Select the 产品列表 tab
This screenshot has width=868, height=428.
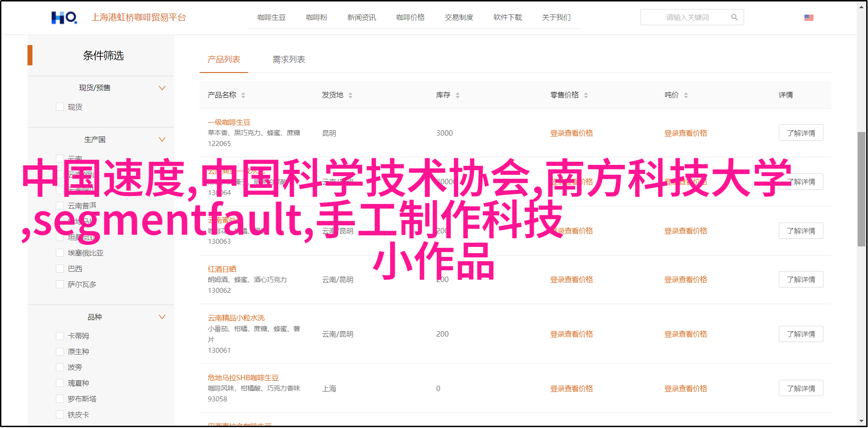(x=224, y=59)
